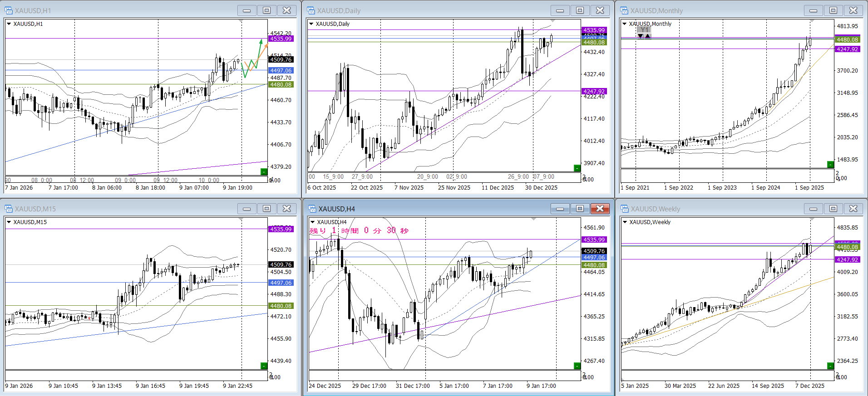This screenshot has height=396, width=868.
Task: Click the chart icon in XAUUSD,H1 title bar
Action: coord(9,10)
